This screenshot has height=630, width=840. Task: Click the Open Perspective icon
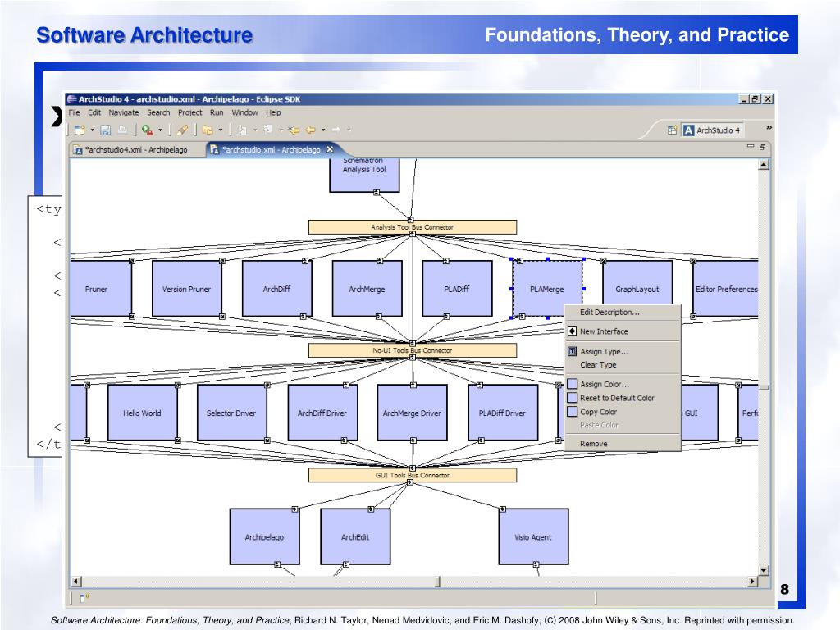673,130
